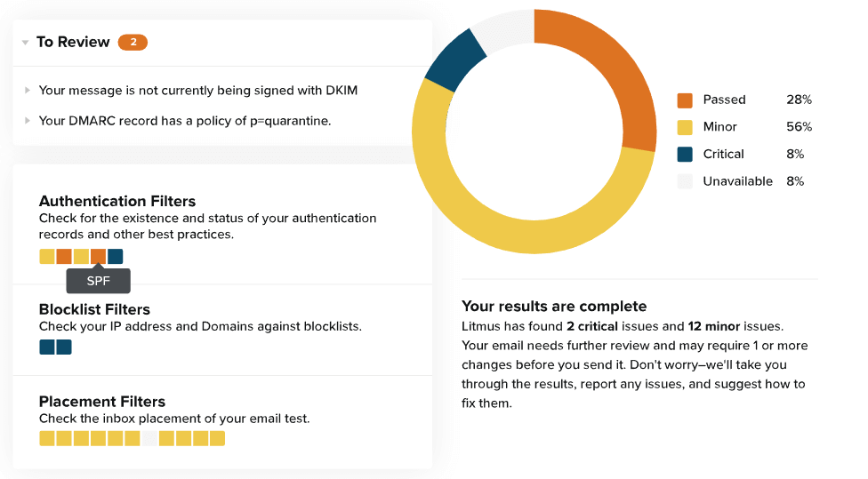Click the orange Passed legend swatch
868x479 pixels.
click(685, 100)
